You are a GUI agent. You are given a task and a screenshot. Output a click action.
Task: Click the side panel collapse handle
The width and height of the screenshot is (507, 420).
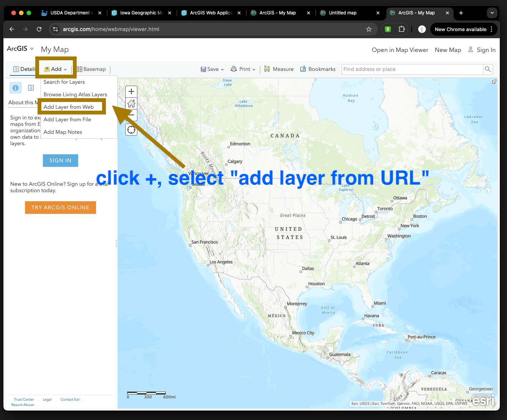coord(116,243)
